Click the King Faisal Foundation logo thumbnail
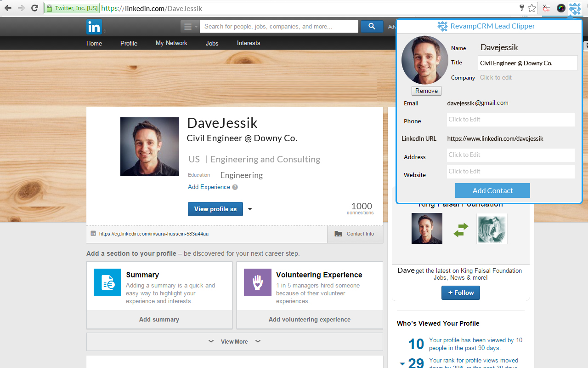Screen dimensions: 588x368 pos(492,229)
